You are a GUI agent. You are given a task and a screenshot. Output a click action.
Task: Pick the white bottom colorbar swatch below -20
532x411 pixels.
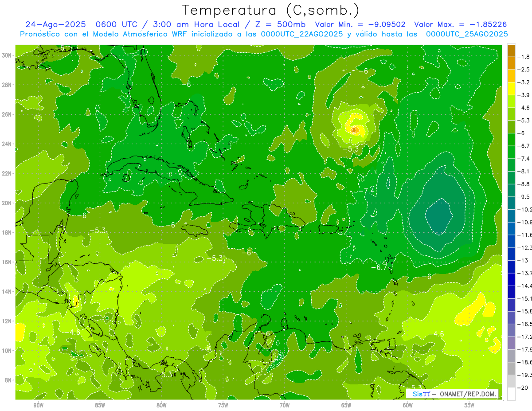pyautogui.click(x=511, y=394)
